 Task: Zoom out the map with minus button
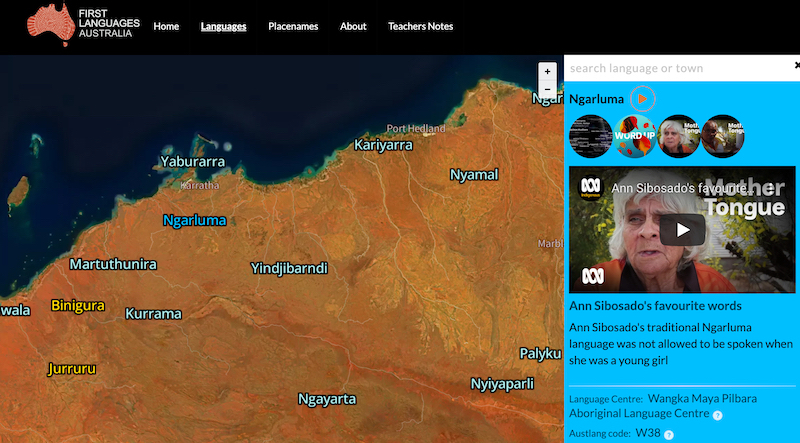tap(547, 89)
